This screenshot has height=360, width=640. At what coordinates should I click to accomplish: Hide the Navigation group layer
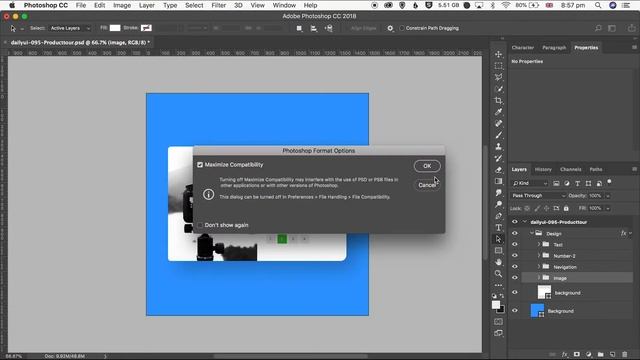coord(515,267)
